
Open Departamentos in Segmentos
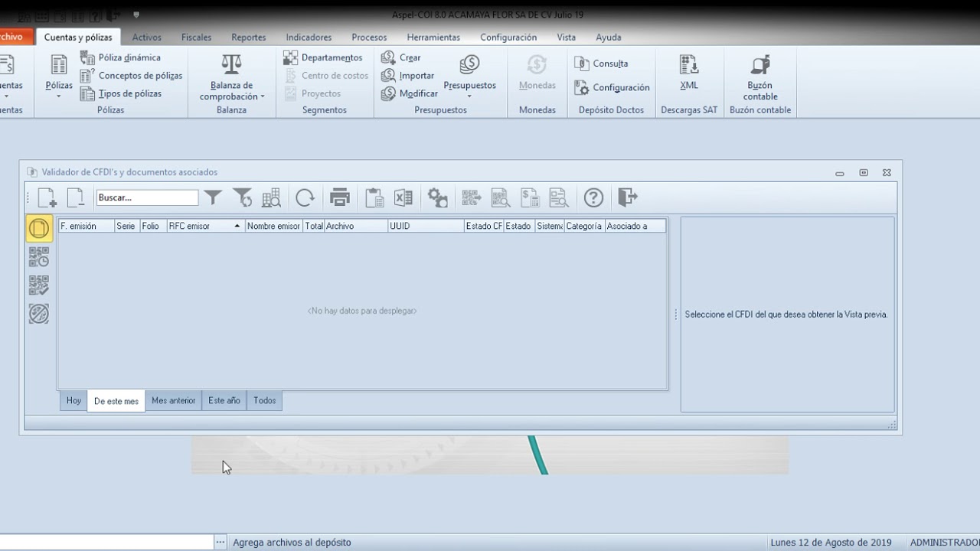[x=322, y=57]
